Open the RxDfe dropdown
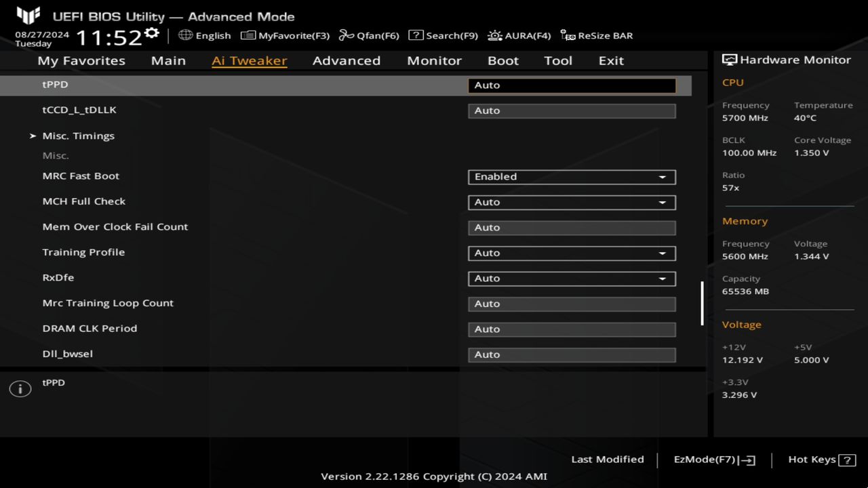The image size is (868, 488). click(572, 279)
